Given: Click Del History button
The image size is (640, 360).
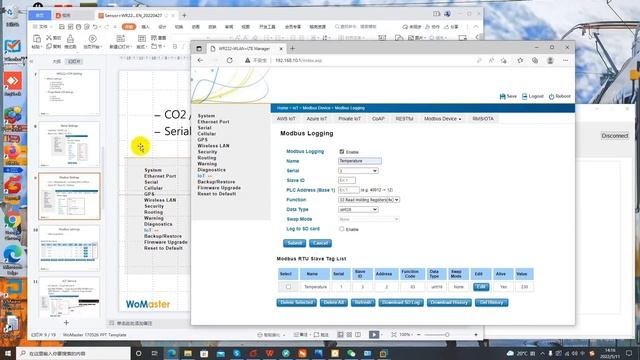Looking at the screenshot, I should 491,302.
